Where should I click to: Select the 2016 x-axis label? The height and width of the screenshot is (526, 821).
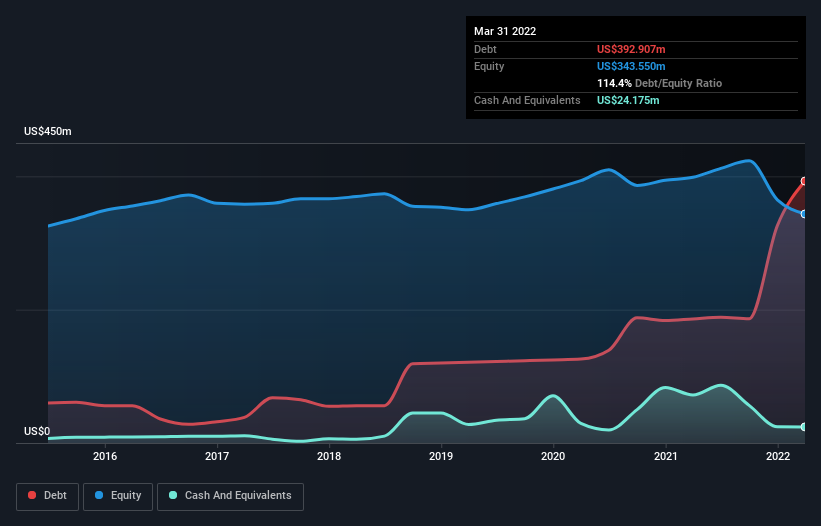(105, 456)
